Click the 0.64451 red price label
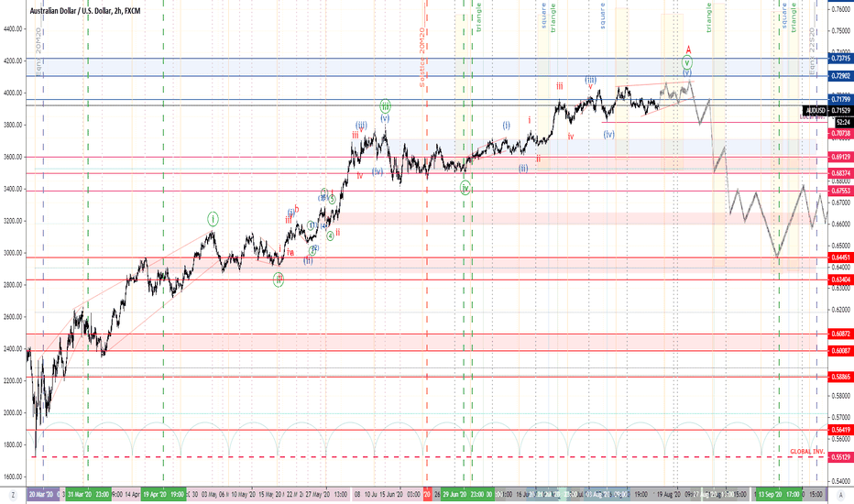The image size is (854, 504). click(x=840, y=257)
